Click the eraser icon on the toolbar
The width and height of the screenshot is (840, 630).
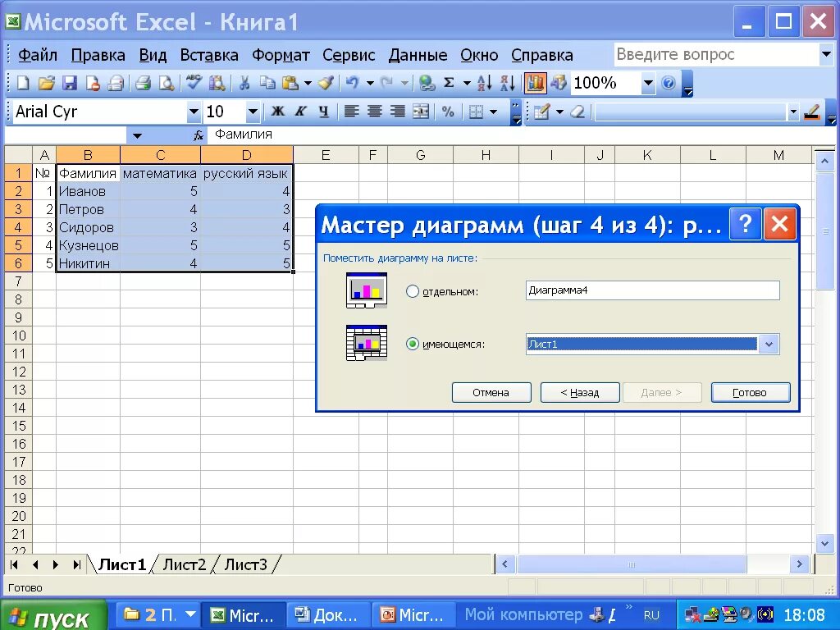tap(577, 112)
